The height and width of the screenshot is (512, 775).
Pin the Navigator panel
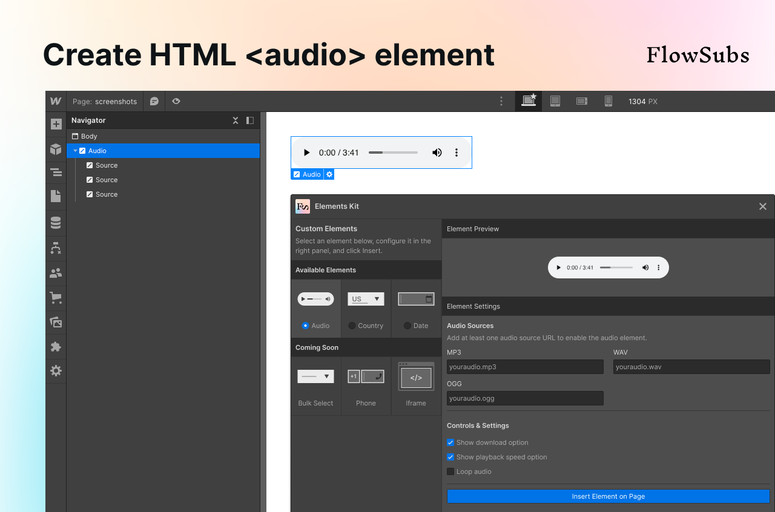(250, 121)
